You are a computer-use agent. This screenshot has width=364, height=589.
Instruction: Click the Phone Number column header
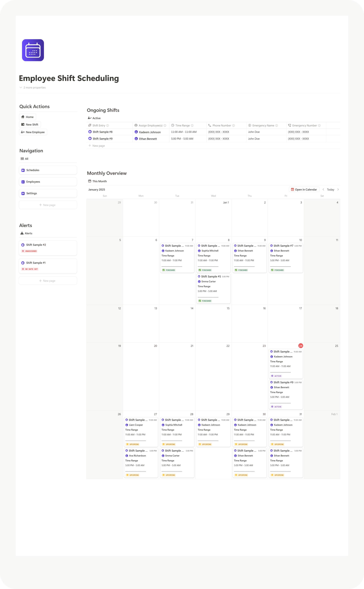point(222,126)
